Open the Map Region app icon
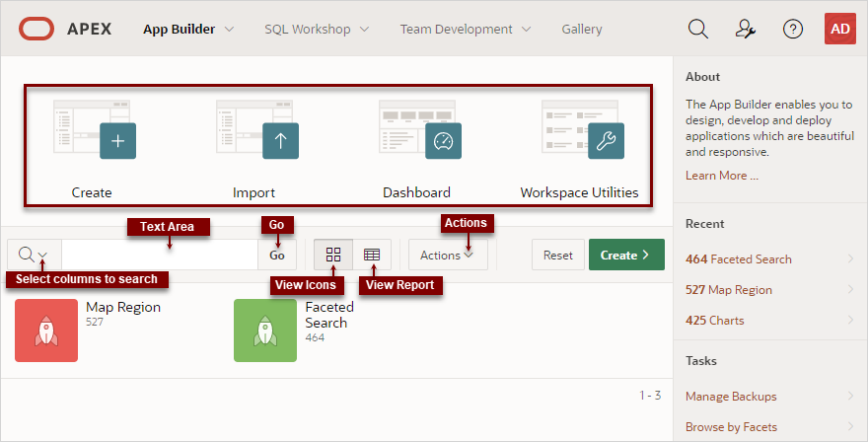 (46, 331)
